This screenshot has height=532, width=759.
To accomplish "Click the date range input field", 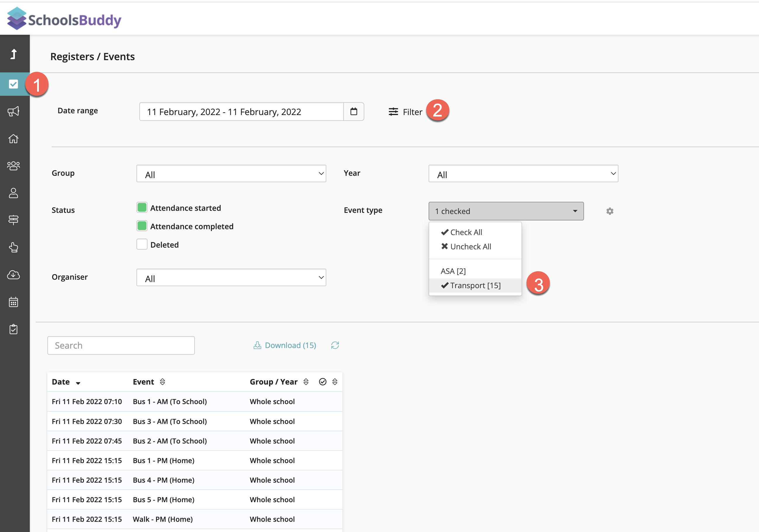I will tap(242, 112).
